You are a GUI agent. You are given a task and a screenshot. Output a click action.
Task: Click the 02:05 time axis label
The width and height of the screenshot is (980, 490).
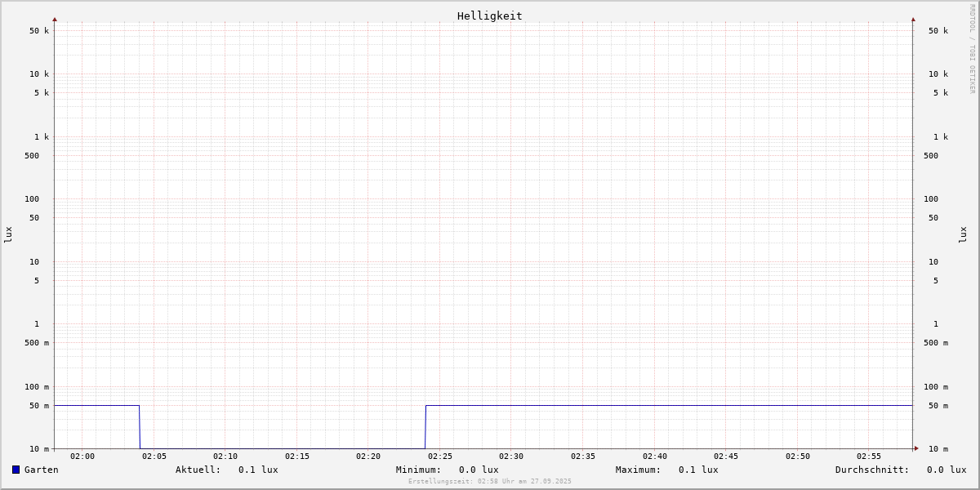(x=154, y=457)
